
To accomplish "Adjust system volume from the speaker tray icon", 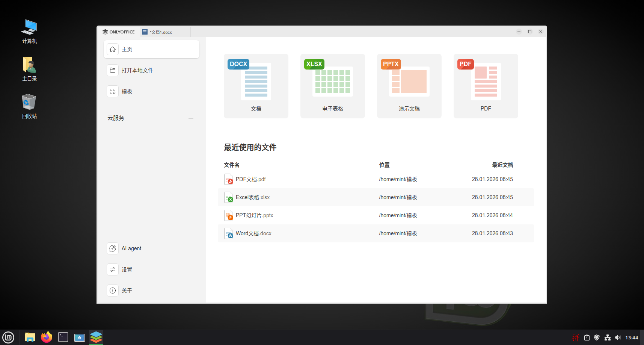I will pos(618,337).
